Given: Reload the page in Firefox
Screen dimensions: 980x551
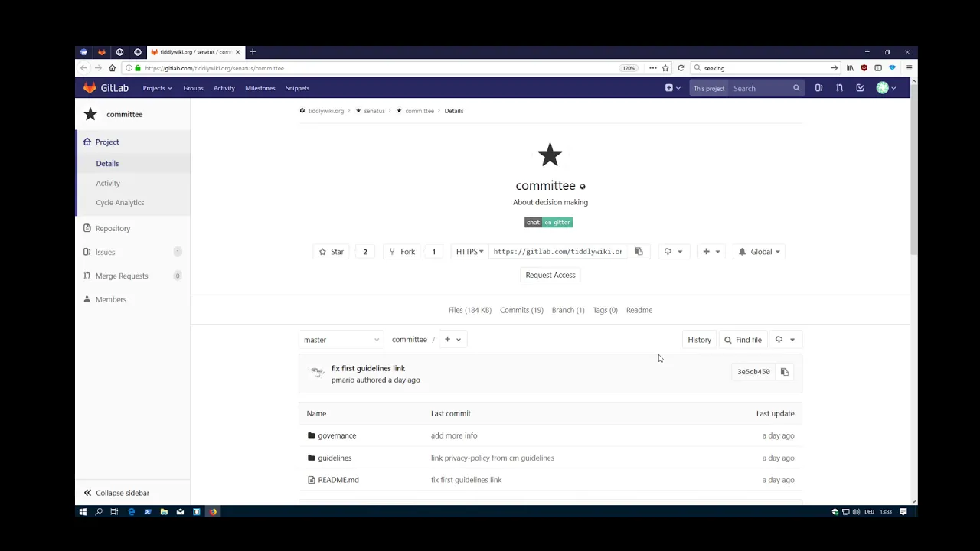Looking at the screenshot, I should tap(681, 68).
